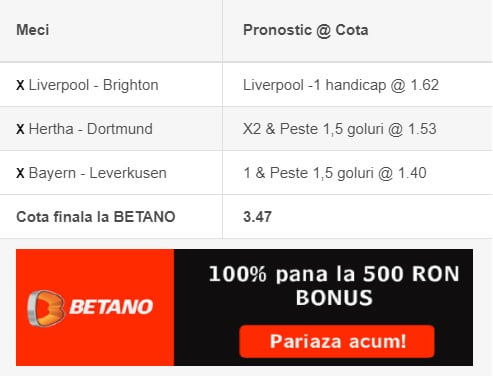Select the Liverpool - Brighton match cell
Viewport: 493px width, 376px height.
[x=111, y=85]
